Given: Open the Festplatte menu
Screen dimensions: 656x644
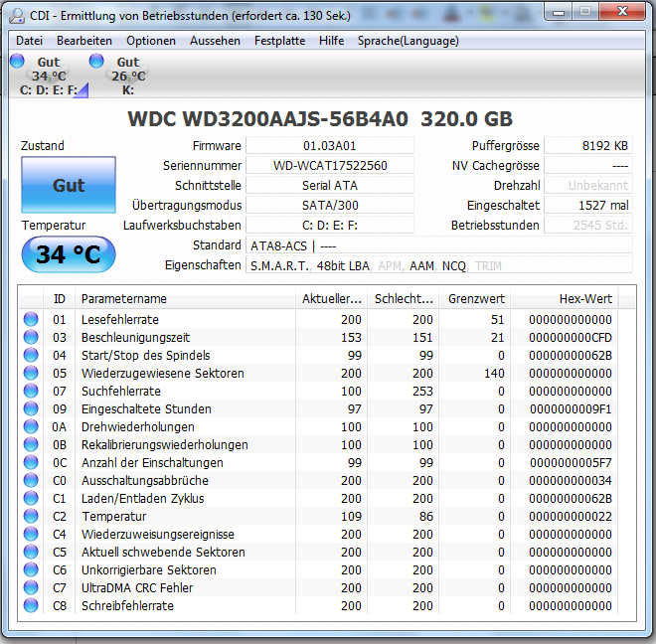Looking at the screenshot, I should click(280, 41).
